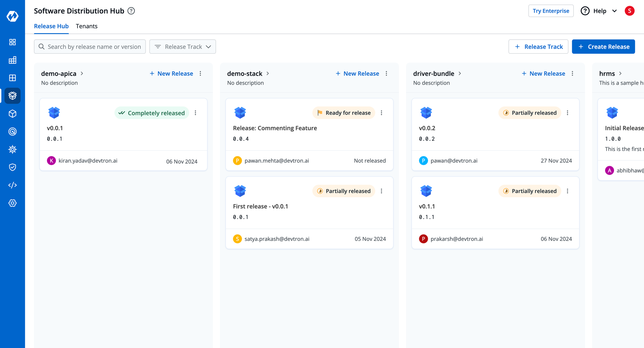The height and width of the screenshot is (348, 644).
Task: Expand the demo-stack release track chevron
Action: click(x=268, y=73)
